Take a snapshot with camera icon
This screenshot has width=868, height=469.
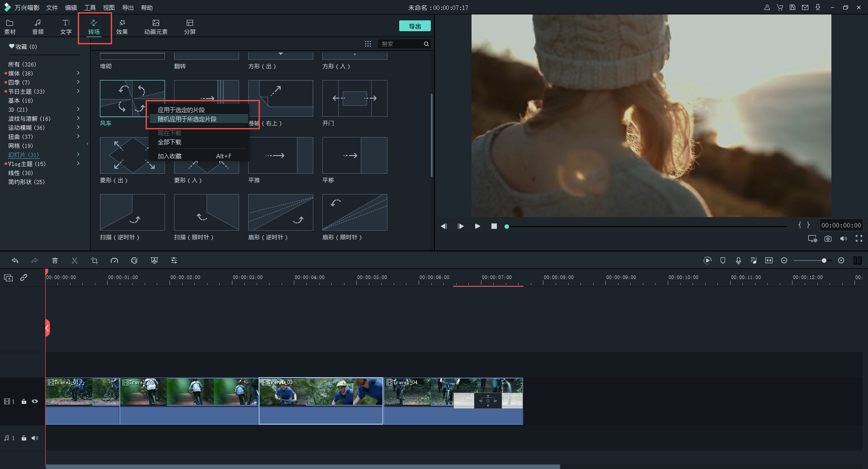(828, 239)
